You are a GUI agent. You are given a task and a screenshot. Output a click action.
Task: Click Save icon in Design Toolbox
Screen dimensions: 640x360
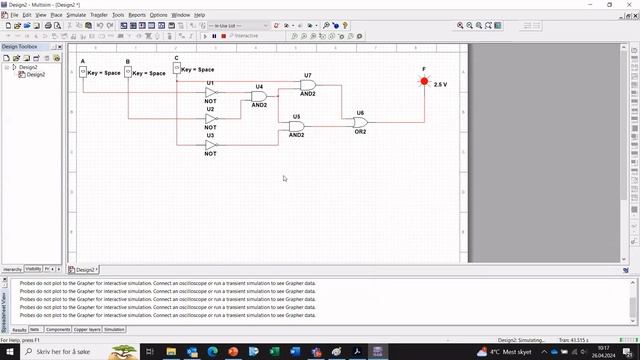click(x=27, y=58)
